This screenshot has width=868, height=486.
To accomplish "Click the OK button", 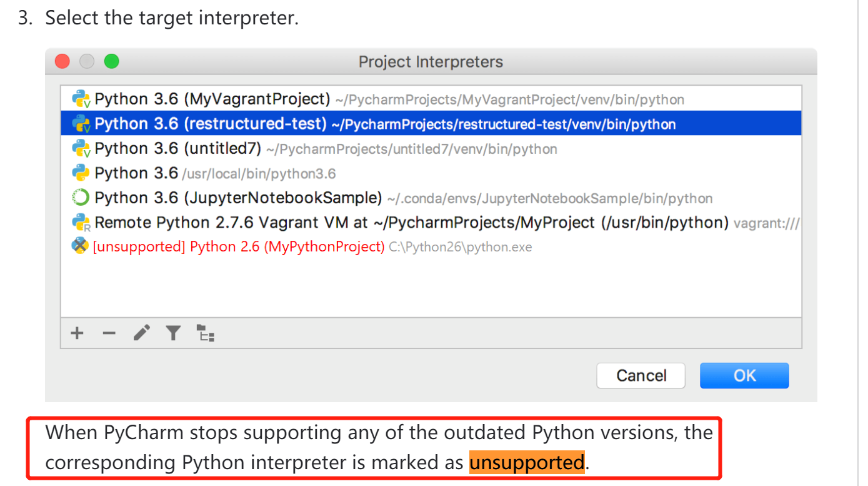I will pos(744,375).
